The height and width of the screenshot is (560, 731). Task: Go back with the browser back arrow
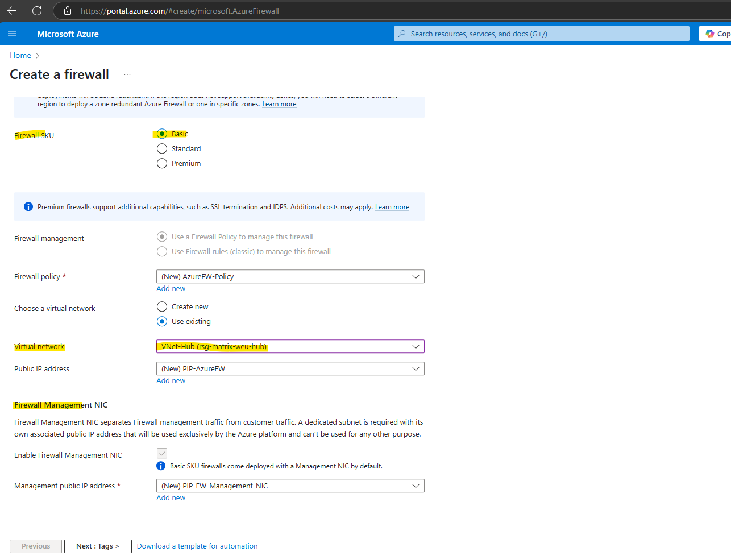click(12, 11)
